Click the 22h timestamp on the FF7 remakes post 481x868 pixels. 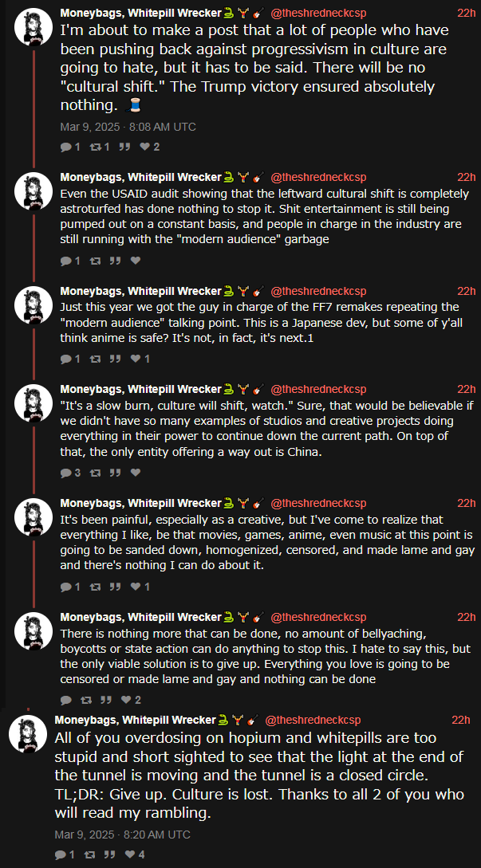pos(466,291)
